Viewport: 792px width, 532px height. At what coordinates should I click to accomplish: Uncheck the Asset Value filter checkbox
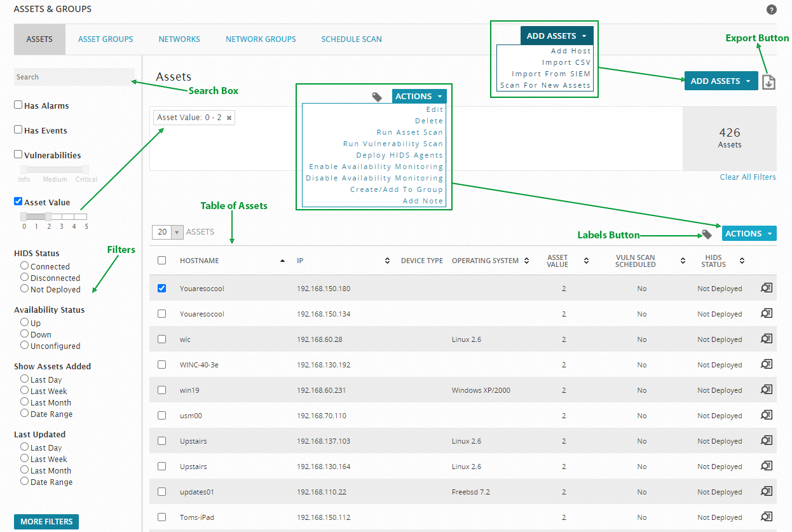coord(18,201)
